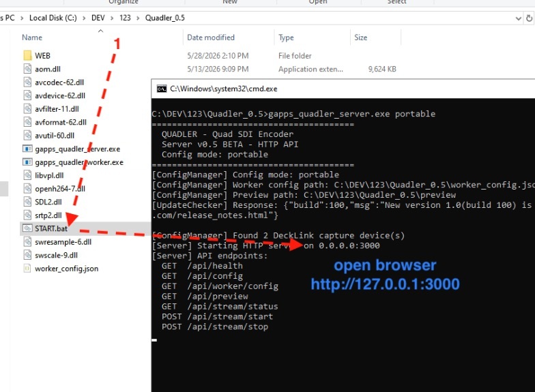Select the swresample-6.dll file icon

tap(27, 241)
